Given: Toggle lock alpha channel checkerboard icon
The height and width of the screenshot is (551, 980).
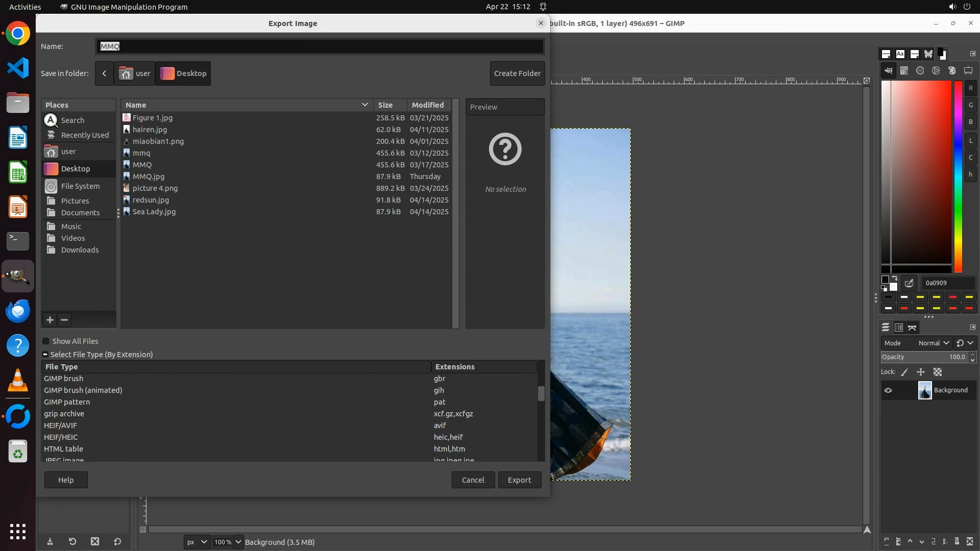Looking at the screenshot, I should [938, 372].
